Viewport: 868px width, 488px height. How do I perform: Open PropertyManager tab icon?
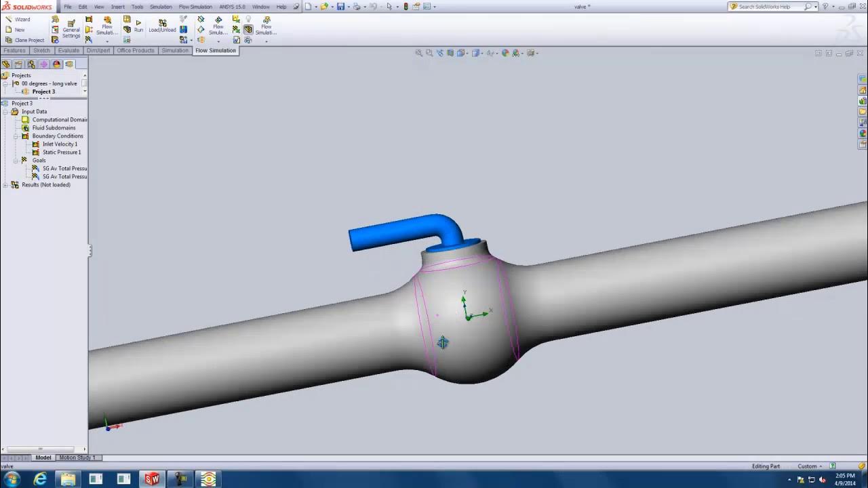[18, 64]
